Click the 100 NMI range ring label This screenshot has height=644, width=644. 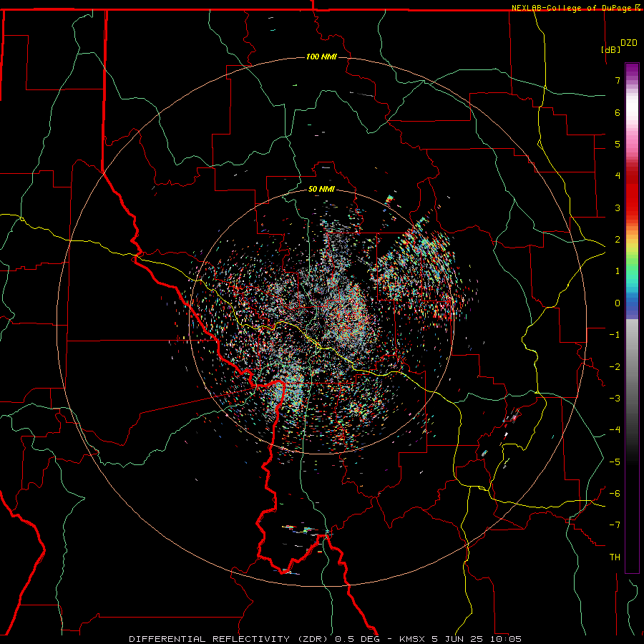pyautogui.click(x=321, y=57)
